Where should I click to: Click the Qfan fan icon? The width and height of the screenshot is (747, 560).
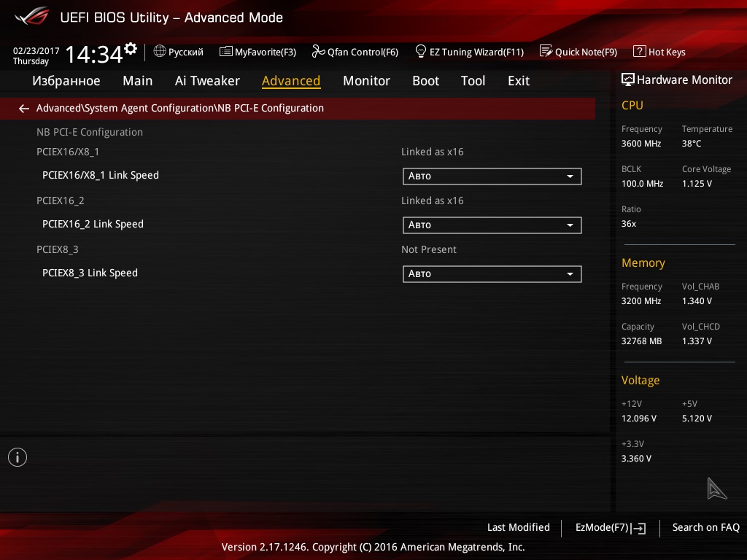tap(318, 51)
